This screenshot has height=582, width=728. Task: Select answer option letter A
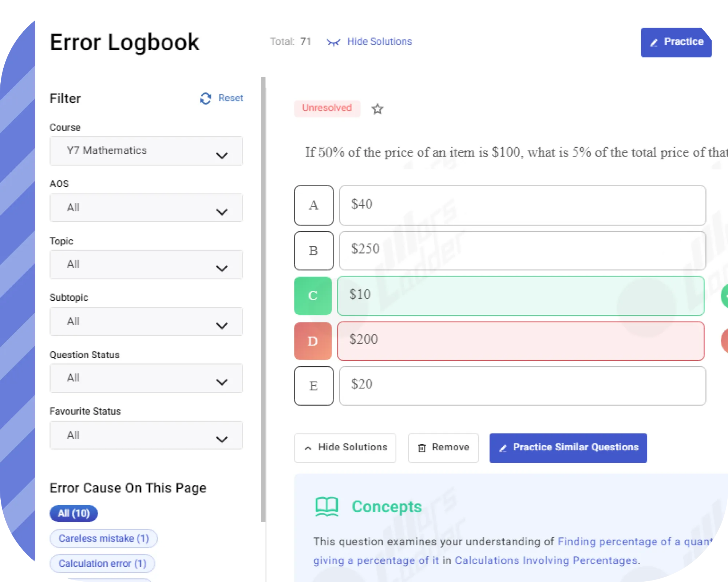[314, 206]
